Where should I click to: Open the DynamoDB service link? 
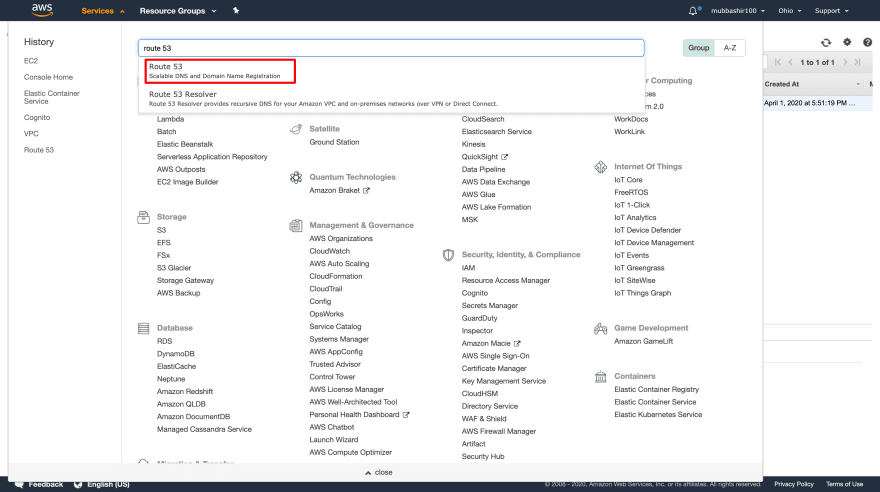point(176,354)
